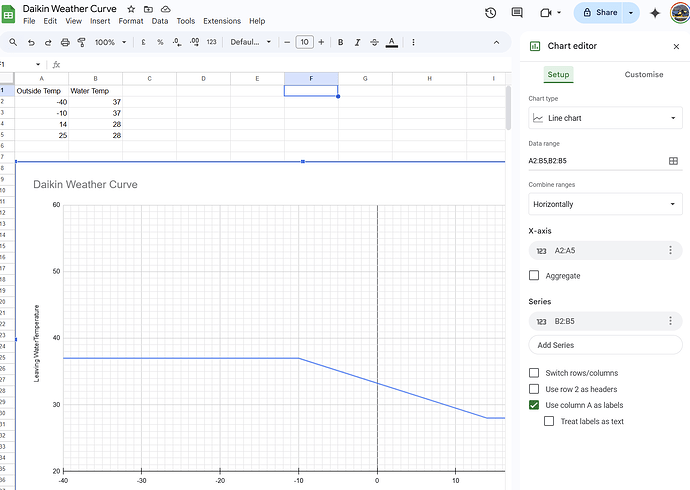The height and width of the screenshot is (490, 690).
Task: Open version history clock icon
Action: [490, 13]
